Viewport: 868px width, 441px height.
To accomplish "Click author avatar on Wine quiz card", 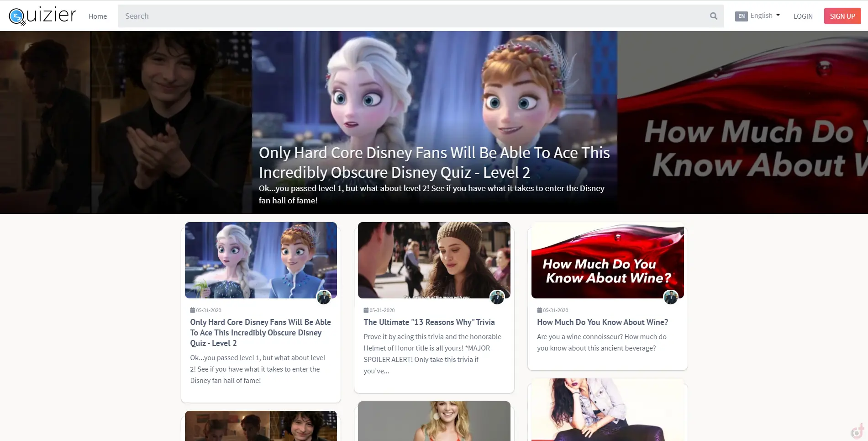I will 670,297.
